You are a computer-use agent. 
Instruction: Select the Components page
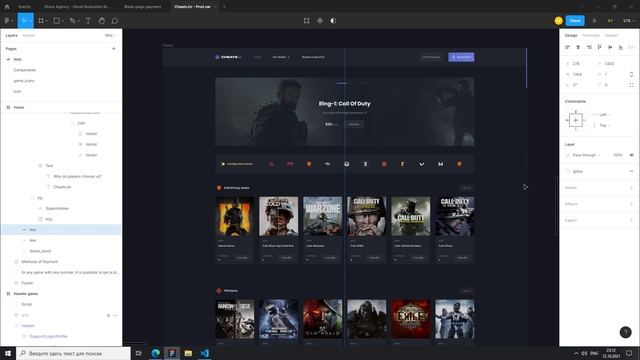(25, 70)
